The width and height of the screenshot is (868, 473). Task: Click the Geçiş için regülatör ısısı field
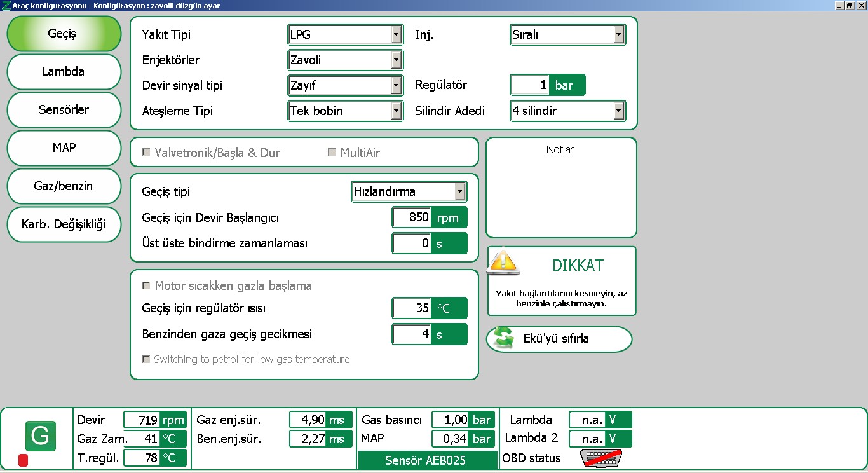click(412, 308)
